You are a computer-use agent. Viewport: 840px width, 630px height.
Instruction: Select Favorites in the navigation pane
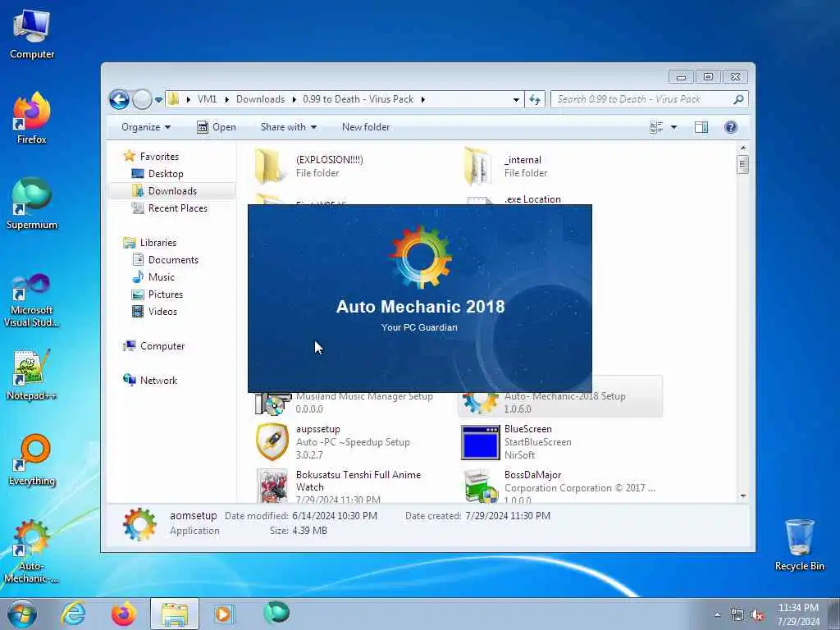[159, 157]
